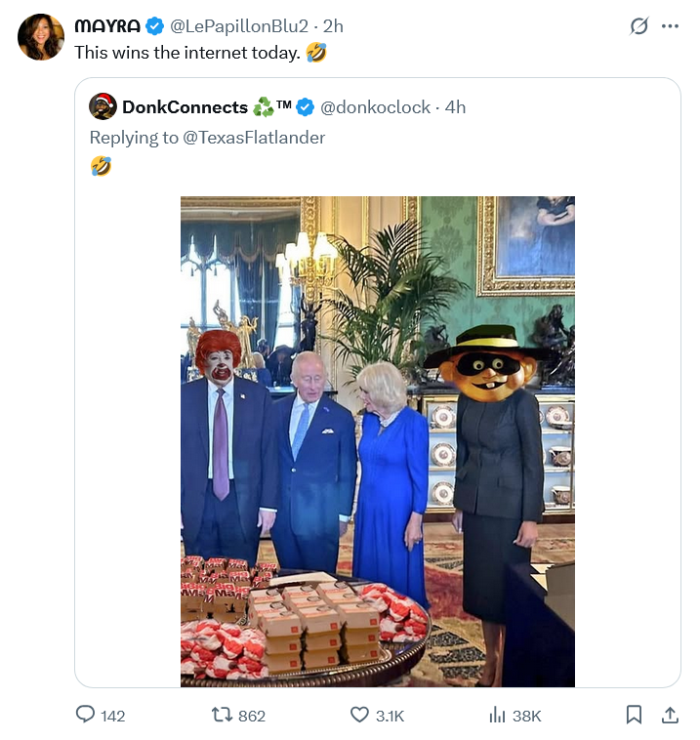
Task: Open the @TexasFlatlander mention link
Action: [x=254, y=138]
